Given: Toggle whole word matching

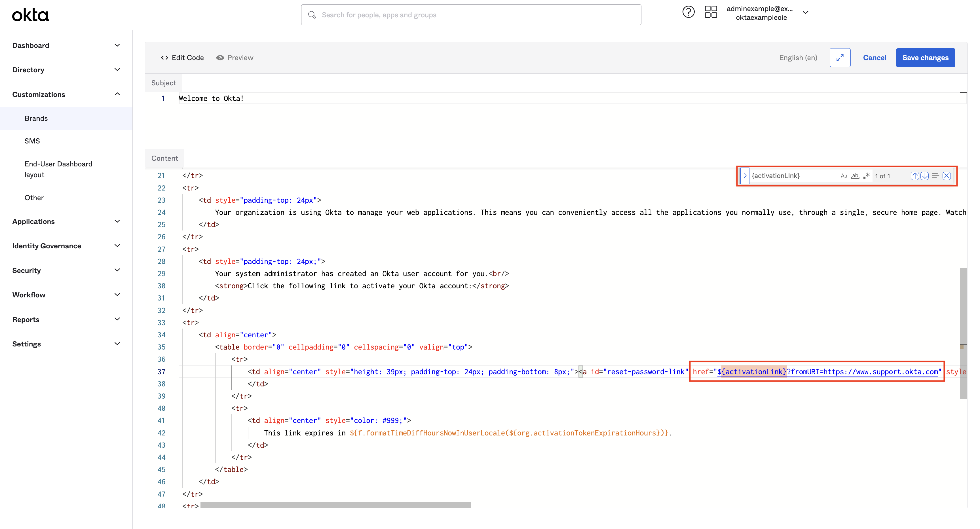Looking at the screenshot, I should pos(855,176).
